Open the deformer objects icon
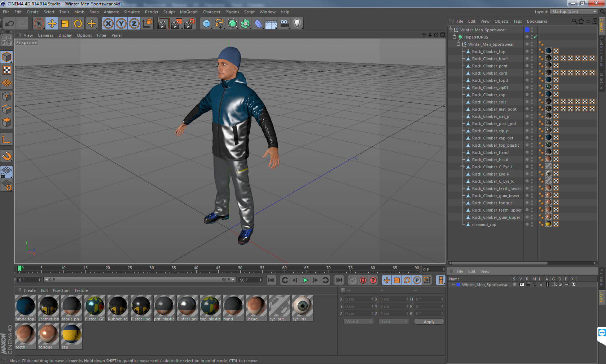 coord(258,24)
